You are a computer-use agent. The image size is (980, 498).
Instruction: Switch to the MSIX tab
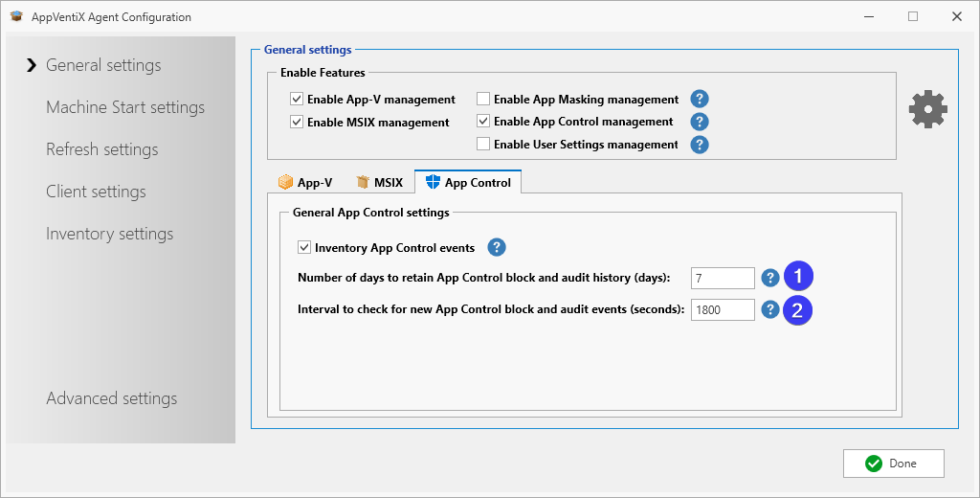tap(379, 182)
